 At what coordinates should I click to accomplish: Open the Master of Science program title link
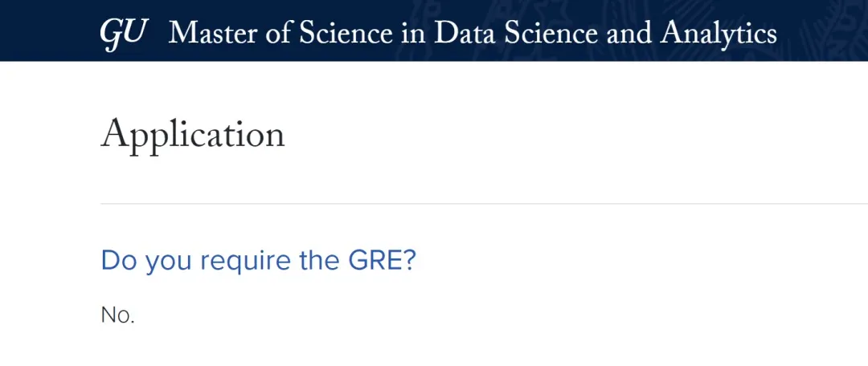tap(473, 32)
